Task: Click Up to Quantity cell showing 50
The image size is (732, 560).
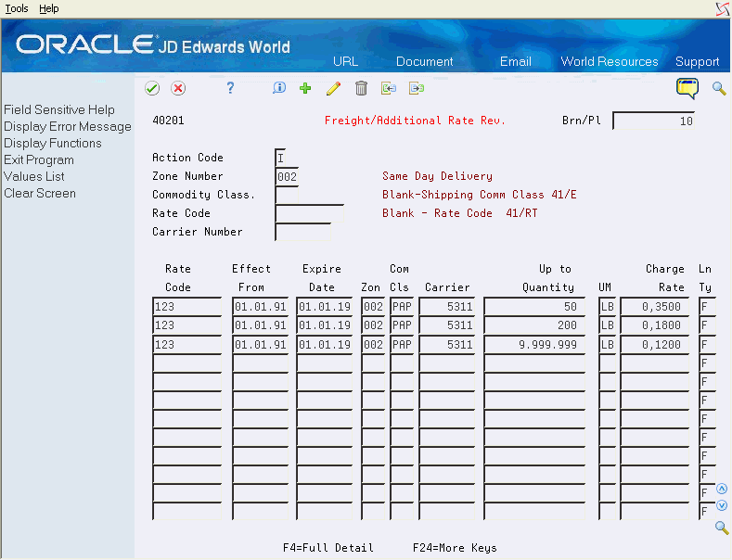Action: click(x=534, y=307)
